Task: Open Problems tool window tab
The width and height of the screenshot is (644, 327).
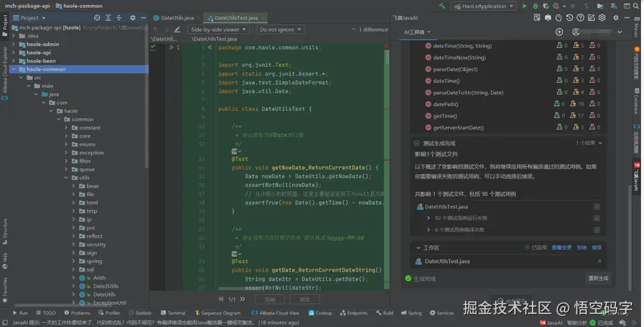Action: point(77,313)
